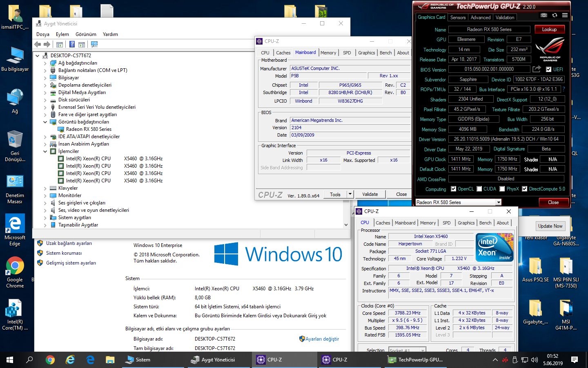The width and height of the screenshot is (588, 368).
Task: Open the Denetim Masası desktop icon
Action: coord(15,189)
